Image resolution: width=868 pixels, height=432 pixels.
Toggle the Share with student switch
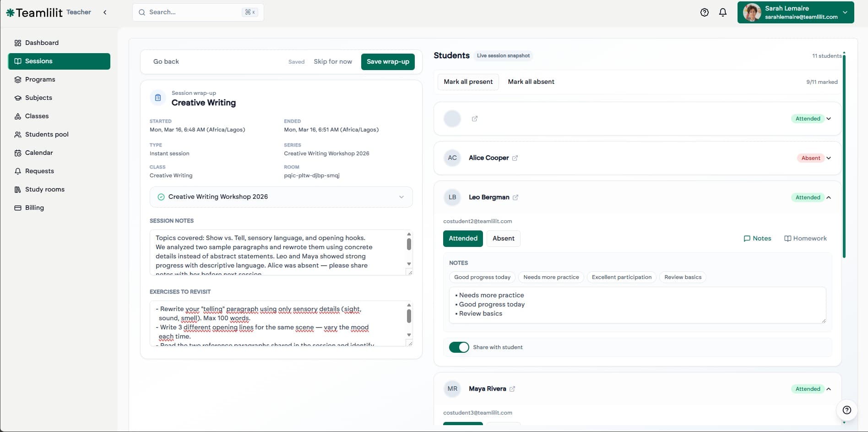click(459, 347)
